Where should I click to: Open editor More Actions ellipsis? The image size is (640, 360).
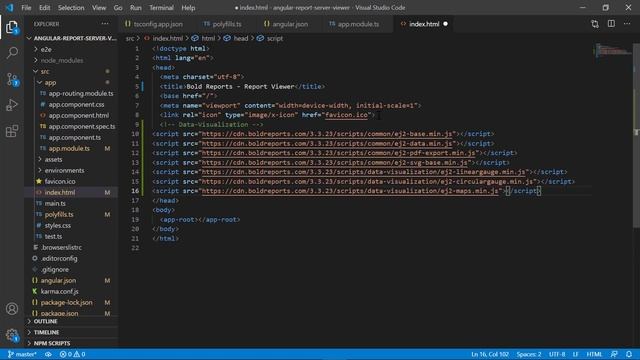coord(627,24)
